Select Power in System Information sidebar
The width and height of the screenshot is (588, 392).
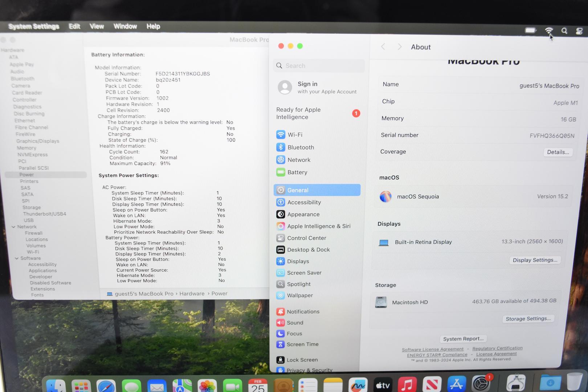(46, 175)
